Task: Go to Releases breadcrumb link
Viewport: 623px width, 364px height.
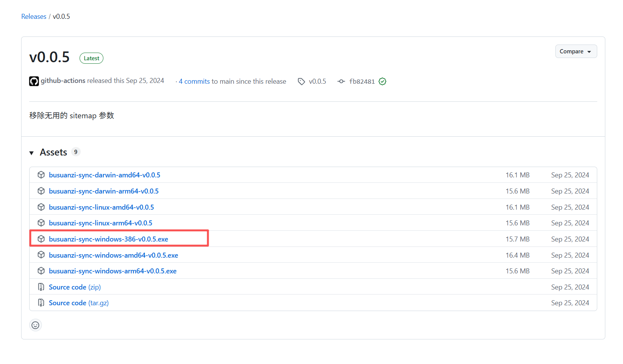Action: pyautogui.click(x=34, y=17)
